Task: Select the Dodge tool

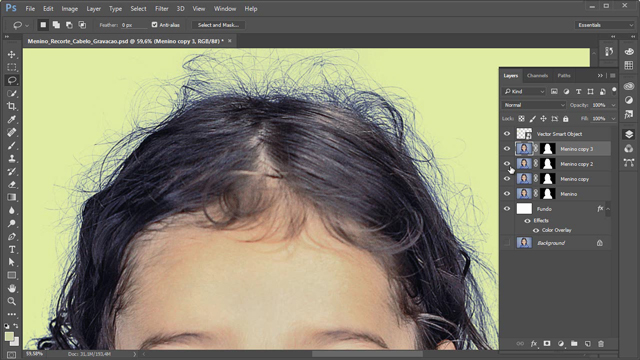Action: tap(11, 224)
